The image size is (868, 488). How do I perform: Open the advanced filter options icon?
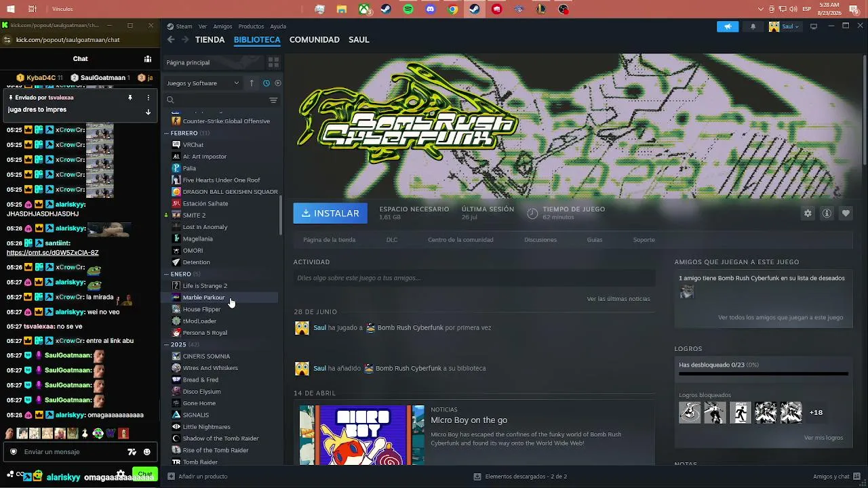273,100
